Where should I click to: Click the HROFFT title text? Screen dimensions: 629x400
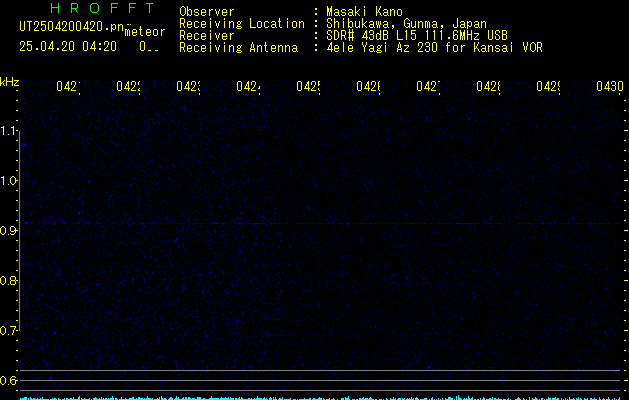coord(102,8)
